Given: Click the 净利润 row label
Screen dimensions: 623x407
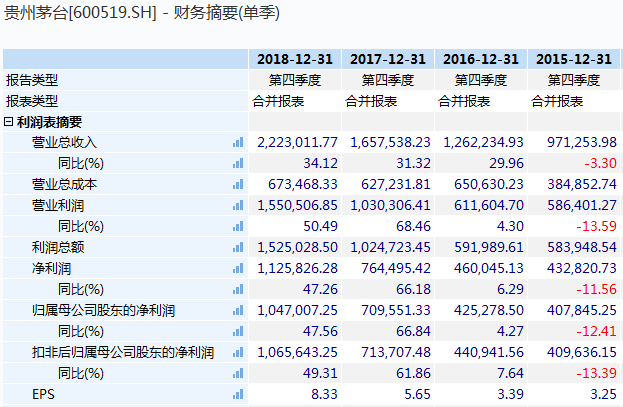Looking at the screenshot, I should click(x=52, y=269).
